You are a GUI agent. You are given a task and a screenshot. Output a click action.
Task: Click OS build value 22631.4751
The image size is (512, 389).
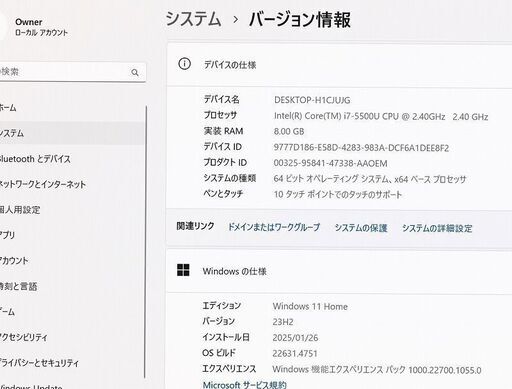tap(295, 353)
